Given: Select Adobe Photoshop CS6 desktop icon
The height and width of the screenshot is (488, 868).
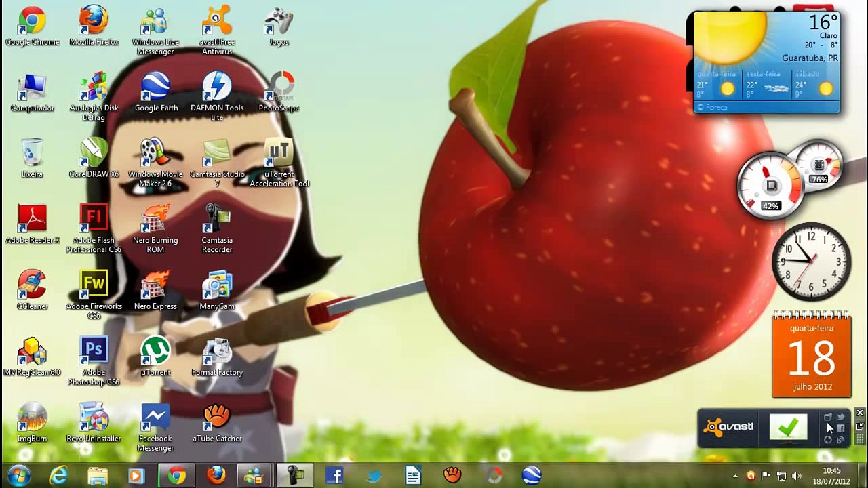Looking at the screenshot, I should click(x=94, y=362).
